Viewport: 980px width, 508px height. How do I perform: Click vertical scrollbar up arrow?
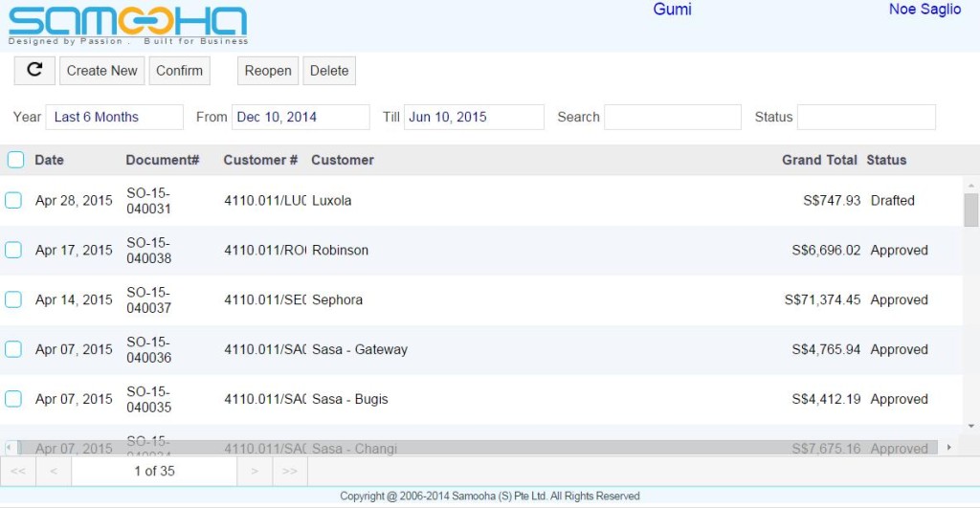(970, 186)
